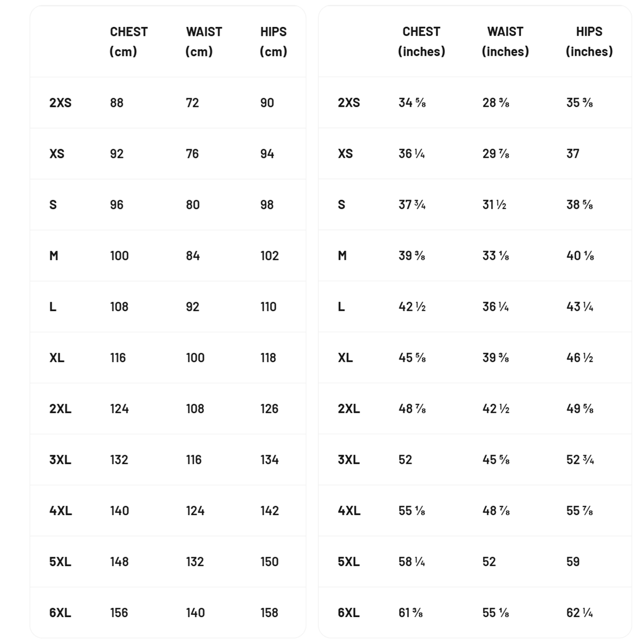Screen dimensions: 644x644
Task: Click the 6XL hips value 158 cm
Action: [269, 612]
